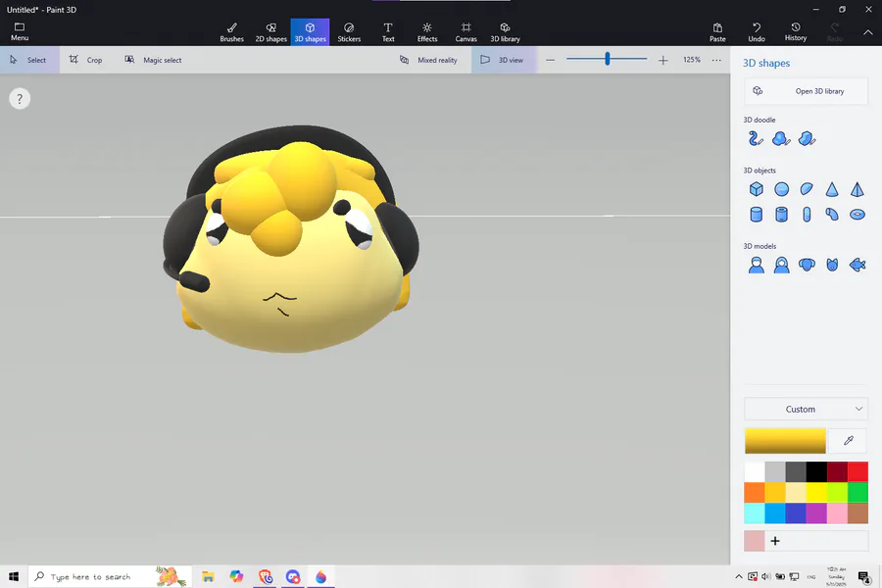Add a custom color with plus
The width and height of the screenshot is (882, 588).
click(775, 541)
